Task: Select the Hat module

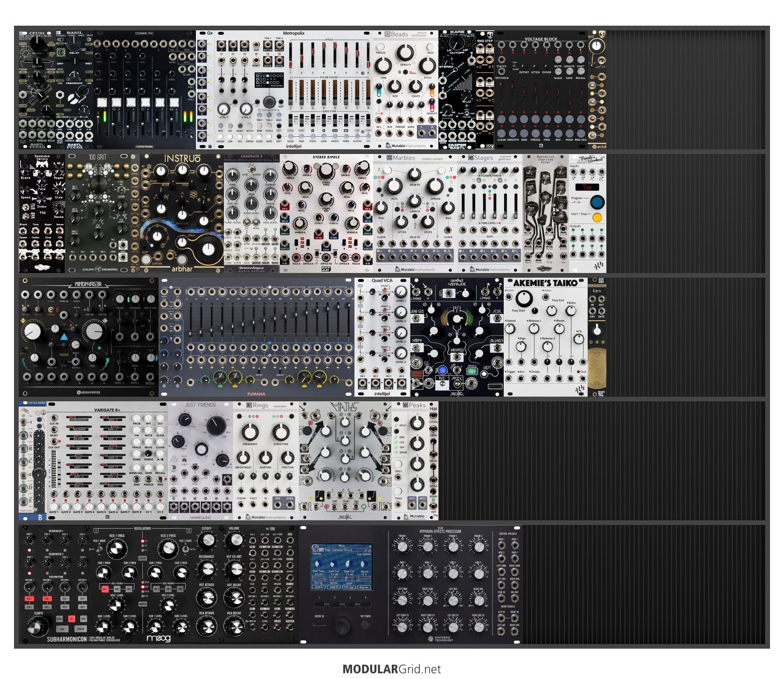Action: [x=434, y=461]
